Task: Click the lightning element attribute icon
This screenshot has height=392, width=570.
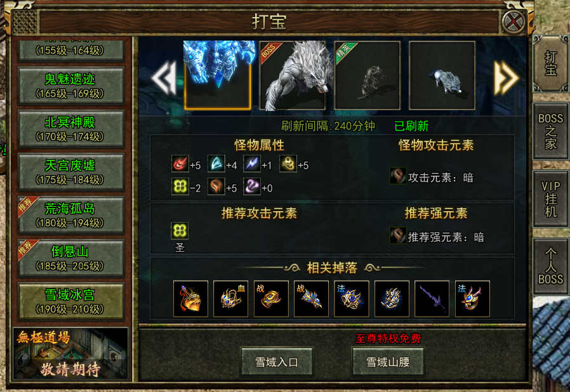Action: tap(251, 164)
